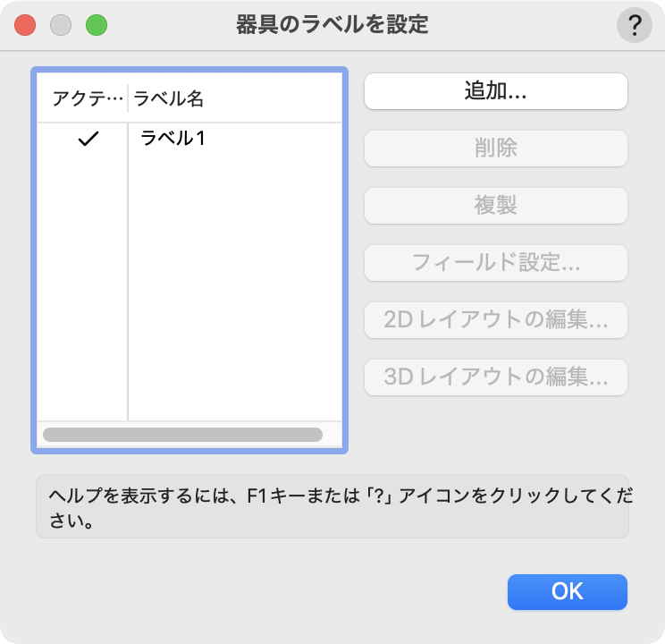Click the F1 help text box

click(332, 506)
